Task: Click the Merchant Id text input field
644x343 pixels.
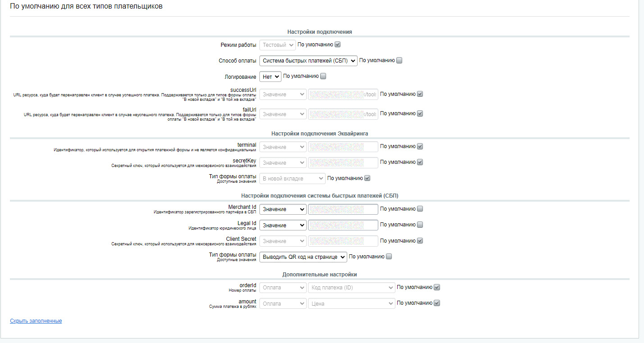Action: click(343, 209)
